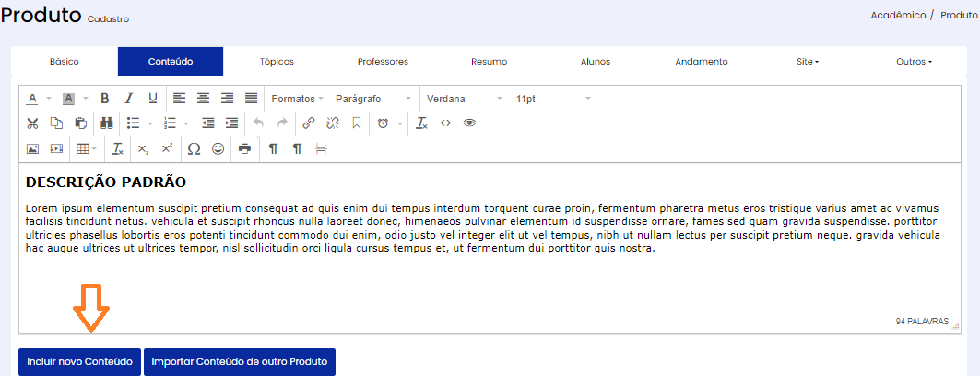The image size is (980, 376).
Task: Open the Formatos dropdown
Action: click(x=297, y=99)
